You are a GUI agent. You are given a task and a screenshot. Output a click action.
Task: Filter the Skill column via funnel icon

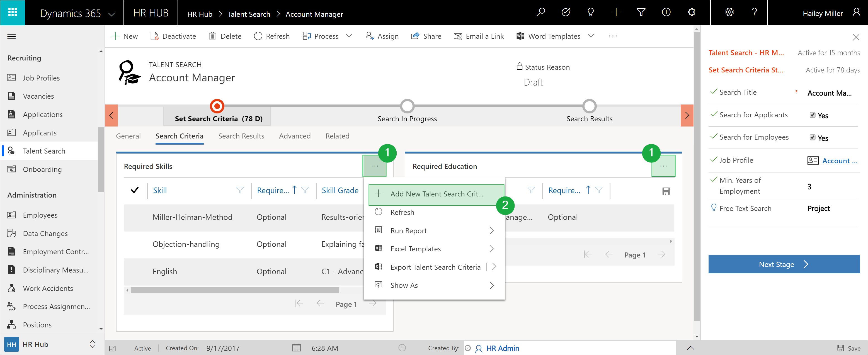pos(240,190)
